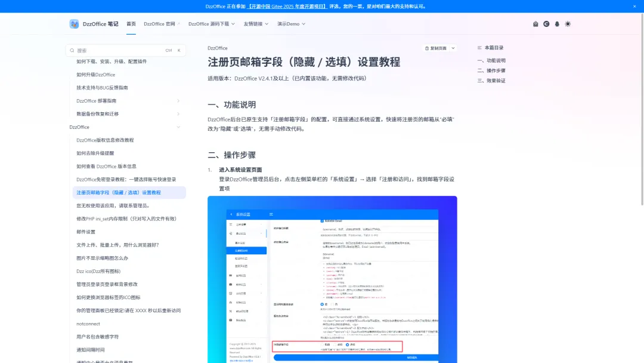Open sidebar item 图片不显示缩略图怎么办
Screen dimensions: 644x363
(103, 258)
